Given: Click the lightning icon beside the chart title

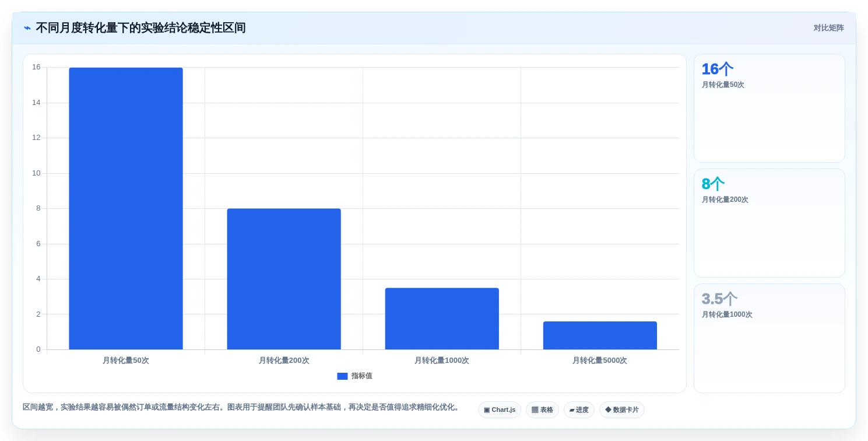Looking at the screenshot, I should [27, 28].
